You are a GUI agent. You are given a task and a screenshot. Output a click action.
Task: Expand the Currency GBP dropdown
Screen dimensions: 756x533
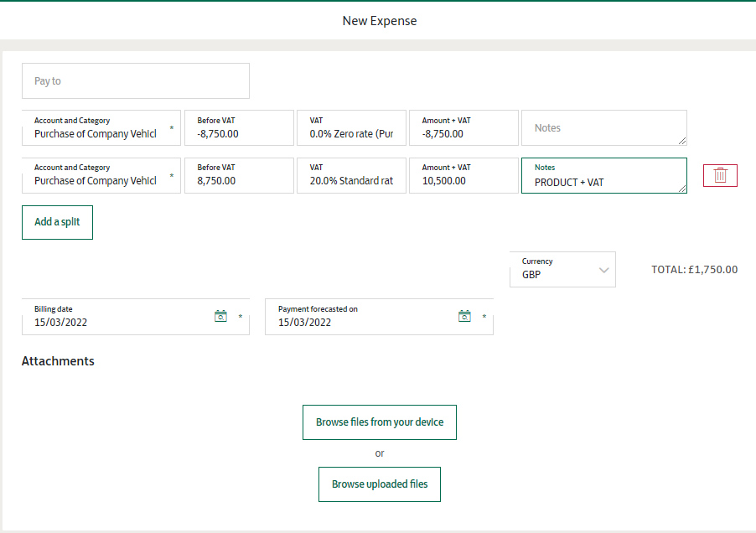pos(562,269)
